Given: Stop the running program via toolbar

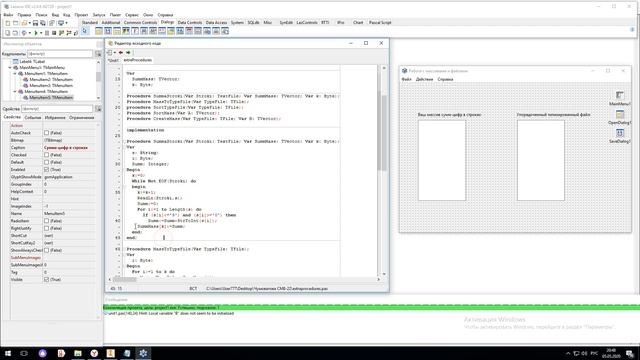Looking at the screenshot, I should coord(54,33).
